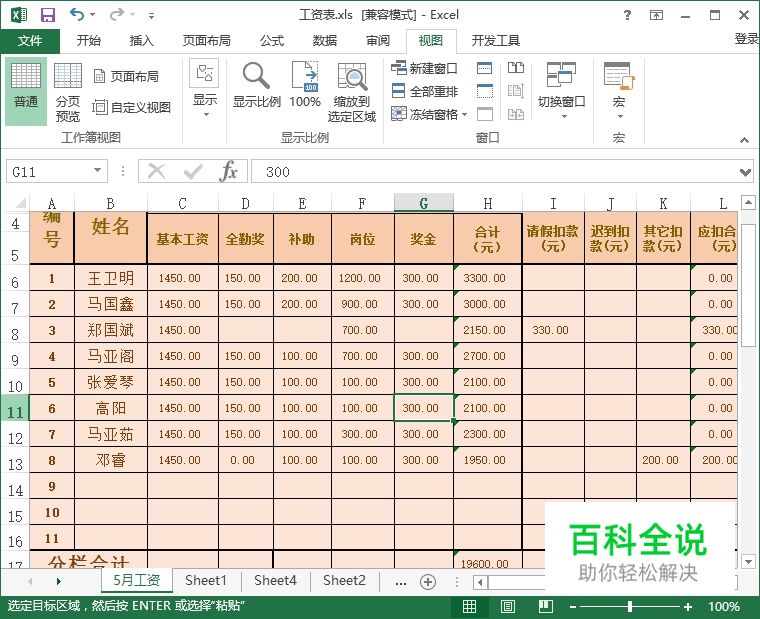This screenshot has height=619, width=760.
Task: Open the File (文件) tab
Action: [30, 41]
